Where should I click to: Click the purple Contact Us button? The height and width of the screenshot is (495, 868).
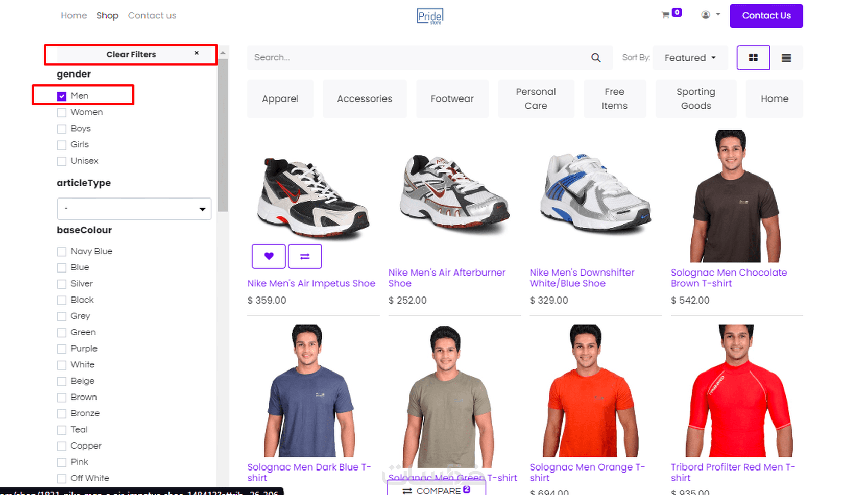click(766, 16)
